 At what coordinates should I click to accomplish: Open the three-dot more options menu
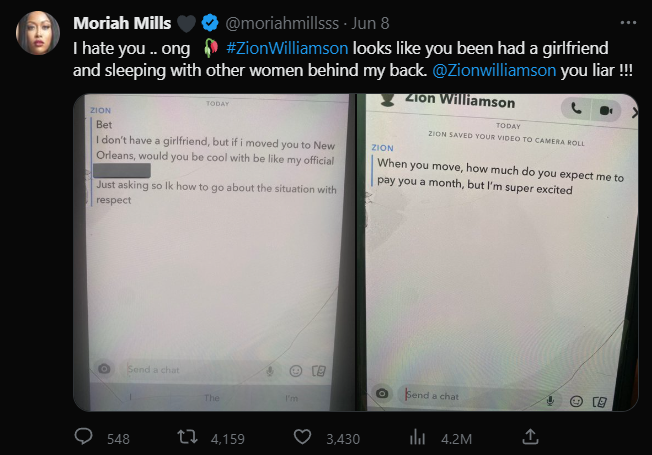coord(627,21)
